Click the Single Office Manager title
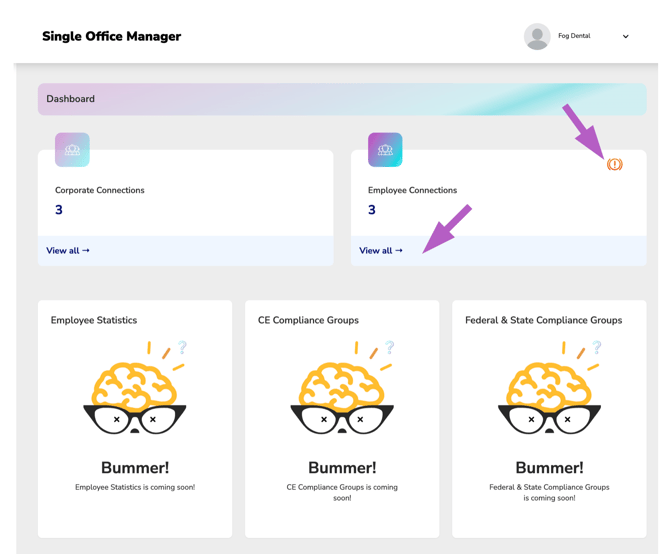Viewport: 670px width, 554px height. coord(112,36)
